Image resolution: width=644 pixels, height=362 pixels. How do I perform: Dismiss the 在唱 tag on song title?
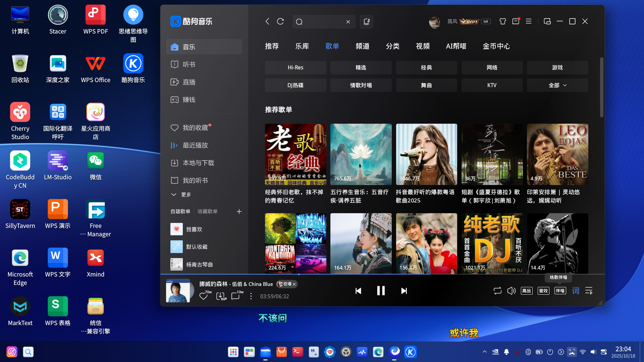[x=294, y=284]
